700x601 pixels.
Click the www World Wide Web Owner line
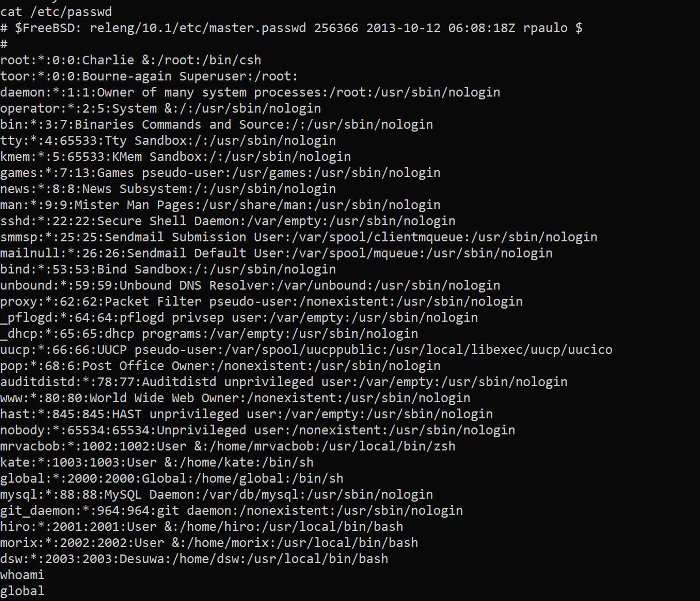pos(235,398)
